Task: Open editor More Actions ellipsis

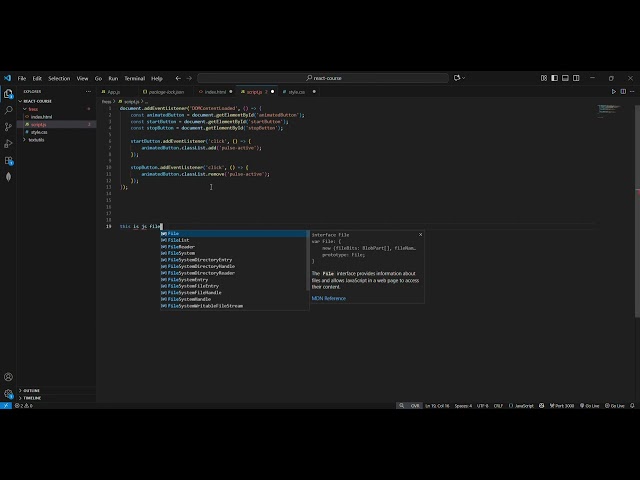Action: click(x=632, y=92)
